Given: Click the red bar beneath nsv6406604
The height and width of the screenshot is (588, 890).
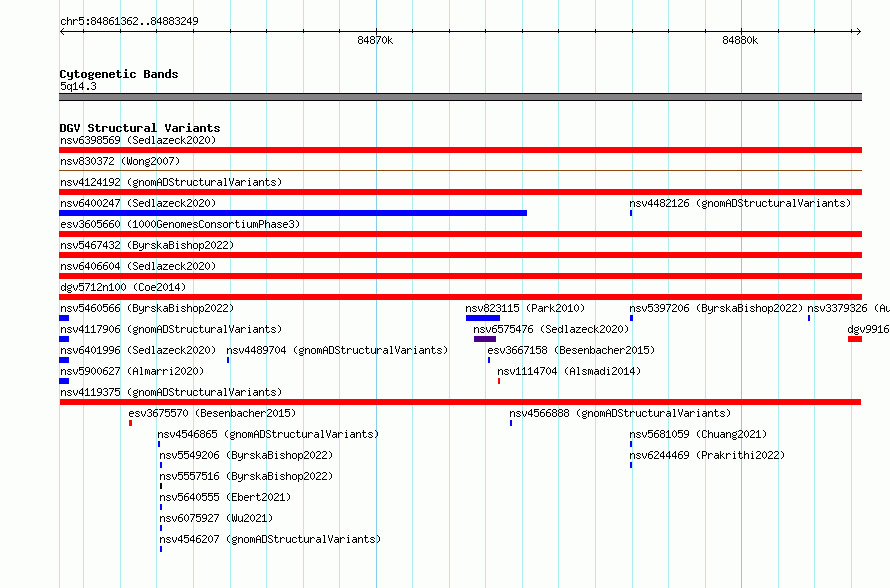Looking at the screenshot, I should click(460, 276).
